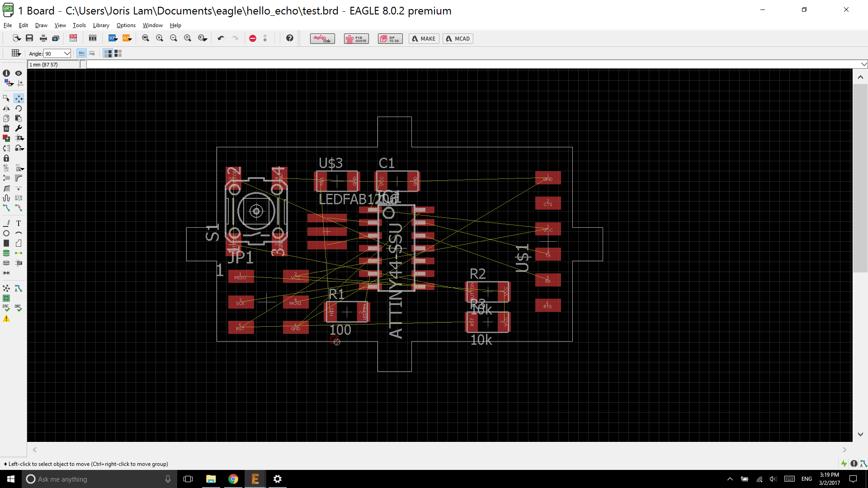This screenshot has width=868, height=488.
Task: Expand the command line history dropdown
Action: [x=863, y=64]
